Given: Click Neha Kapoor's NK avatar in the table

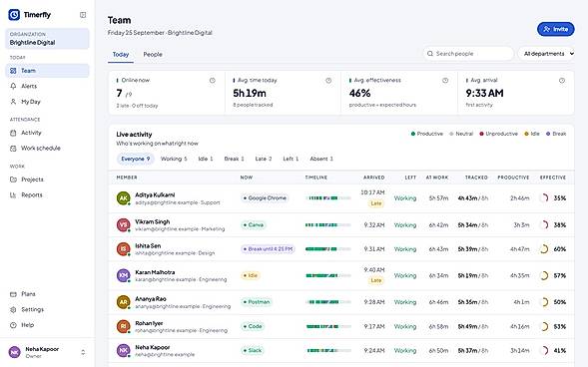Looking at the screenshot, I should tap(124, 350).
